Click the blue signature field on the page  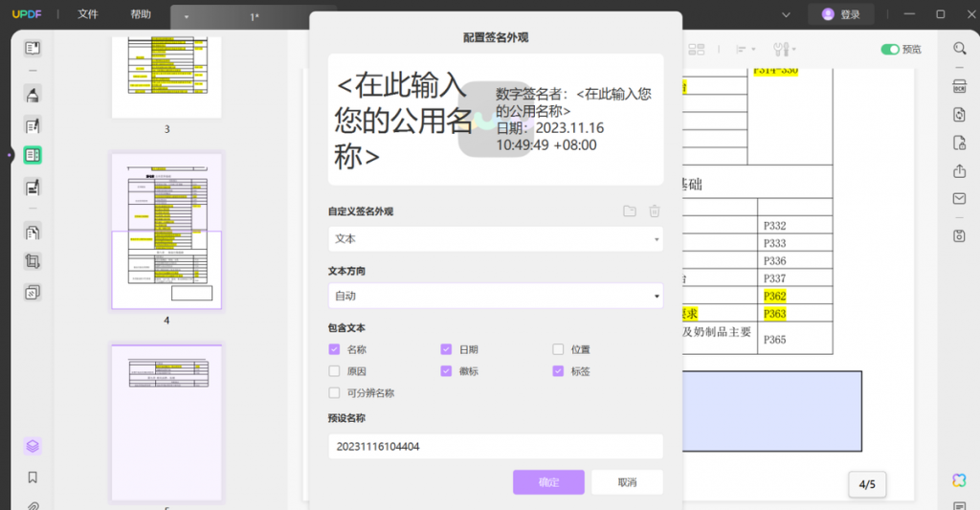click(772, 411)
